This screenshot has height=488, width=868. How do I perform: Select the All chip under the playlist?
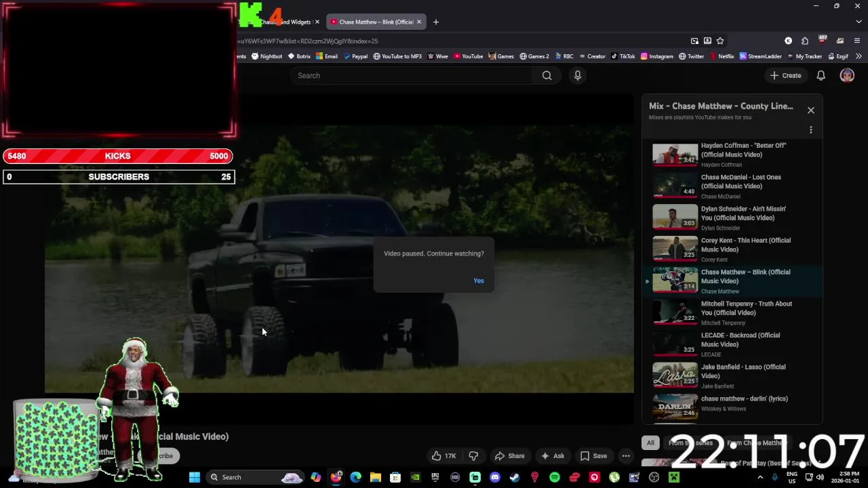click(x=650, y=443)
